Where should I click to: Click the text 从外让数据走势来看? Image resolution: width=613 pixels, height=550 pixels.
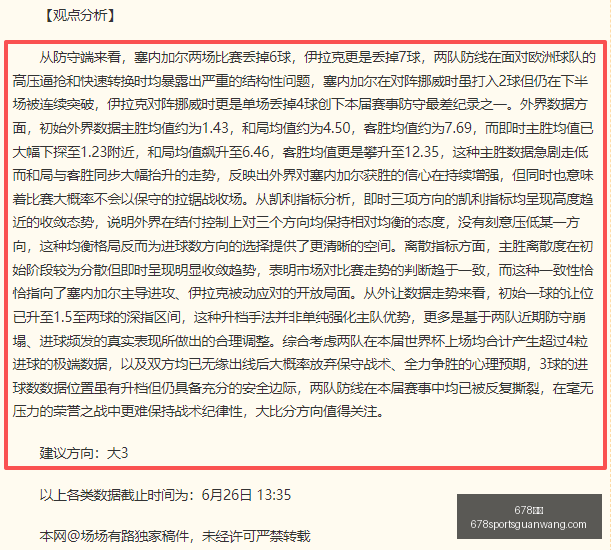[x=424, y=293]
